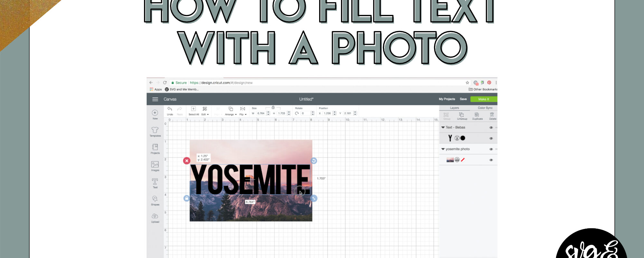The width and height of the screenshot is (644, 258).
Task: Click the Group icon in Layers panel
Action: coord(446,115)
